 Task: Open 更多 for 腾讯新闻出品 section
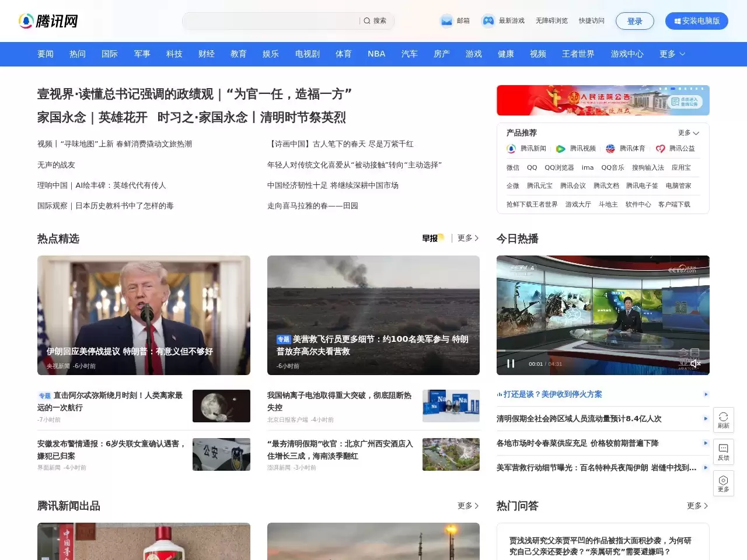pyautogui.click(x=468, y=506)
